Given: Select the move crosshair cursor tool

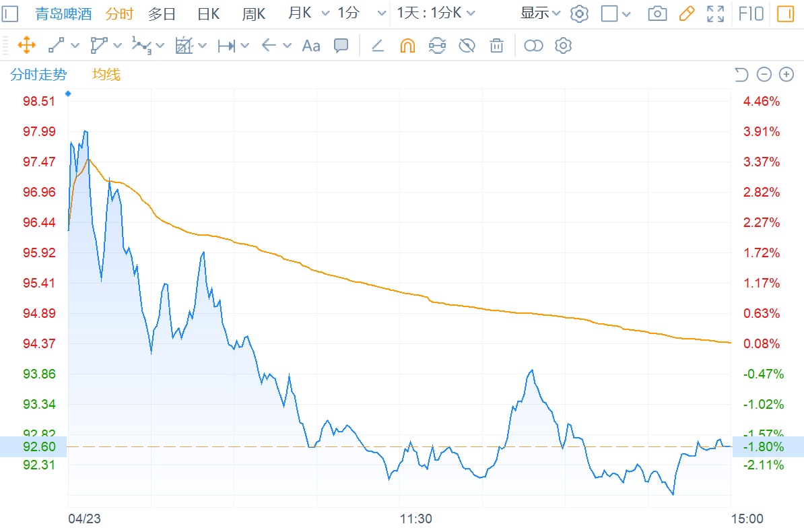Looking at the screenshot, I should pyautogui.click(x=27, y=45).
